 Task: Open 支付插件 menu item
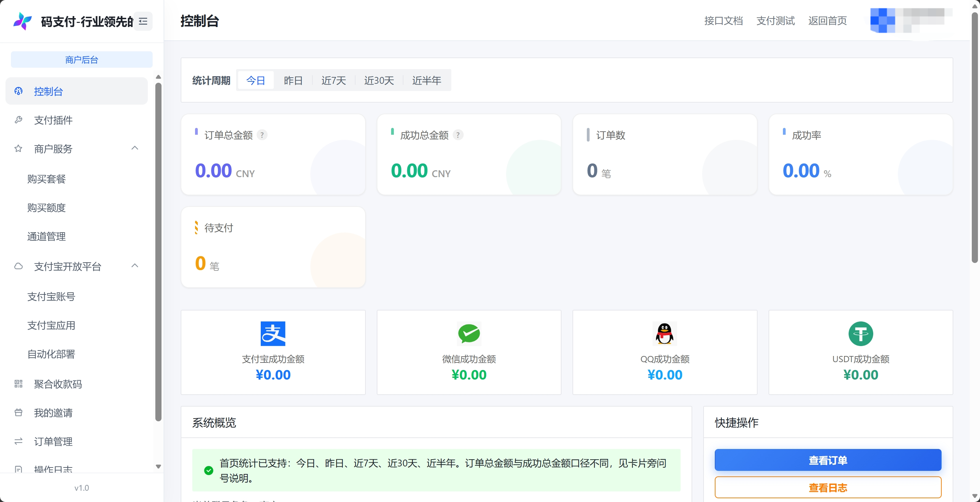[x=76, y=120]
